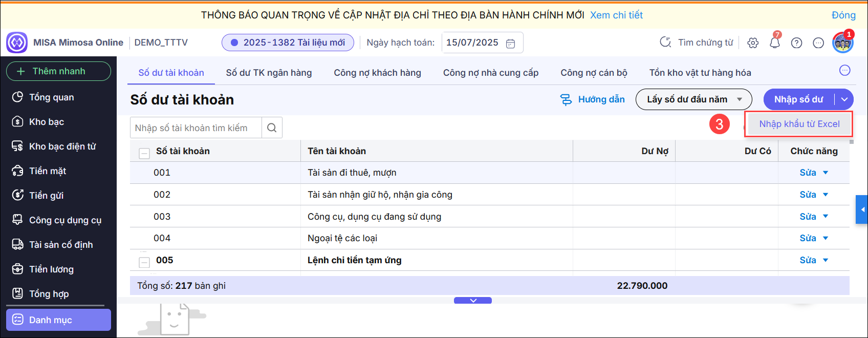Open the user avatar menu
868x338 pixels.
pyautogui.click(x=842, y=43)
